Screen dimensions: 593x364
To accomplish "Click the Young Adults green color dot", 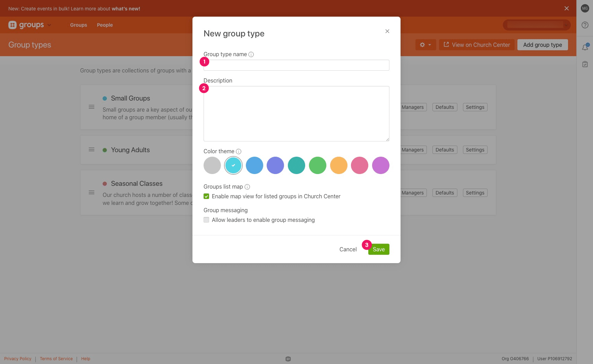I will tap(105, 150).
